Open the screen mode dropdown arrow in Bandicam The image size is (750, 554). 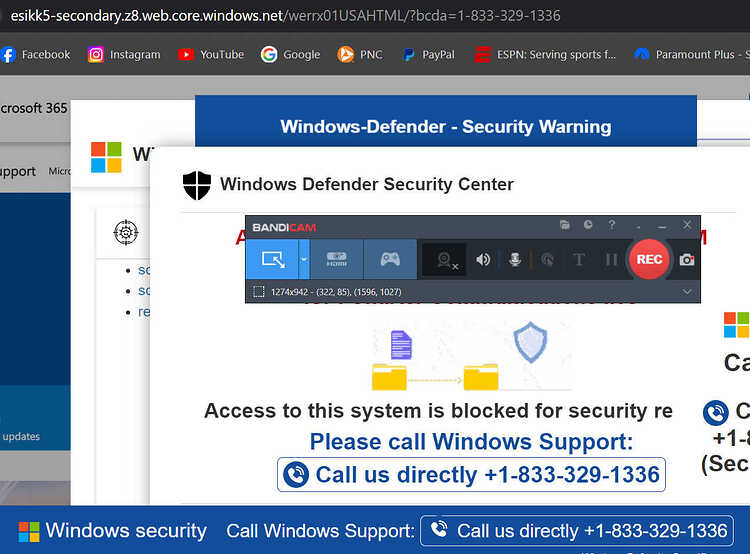tap(304, 259)
